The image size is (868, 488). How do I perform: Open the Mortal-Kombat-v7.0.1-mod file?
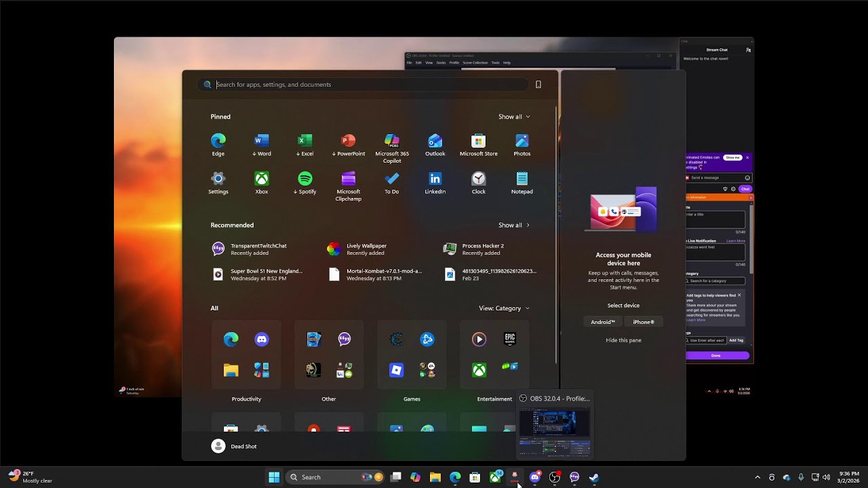click(x=375, y=274)
